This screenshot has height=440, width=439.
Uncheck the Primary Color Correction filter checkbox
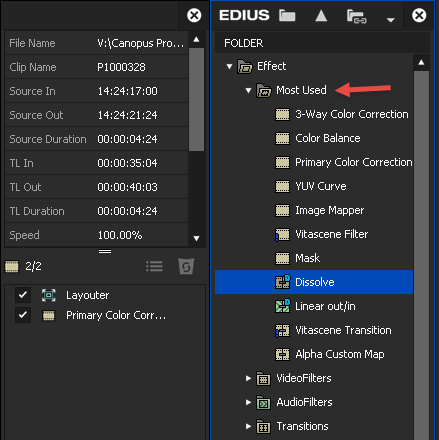pyautogui.click(x=23, y=315)
